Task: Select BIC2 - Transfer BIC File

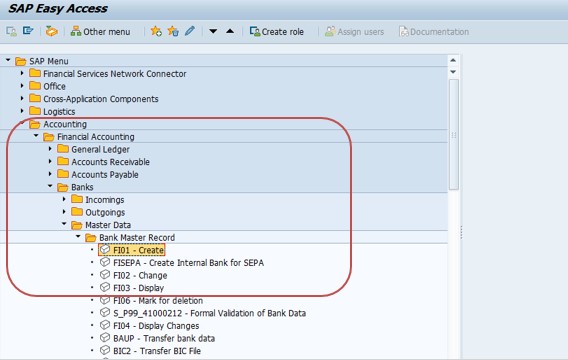Action: coord(157,351)
